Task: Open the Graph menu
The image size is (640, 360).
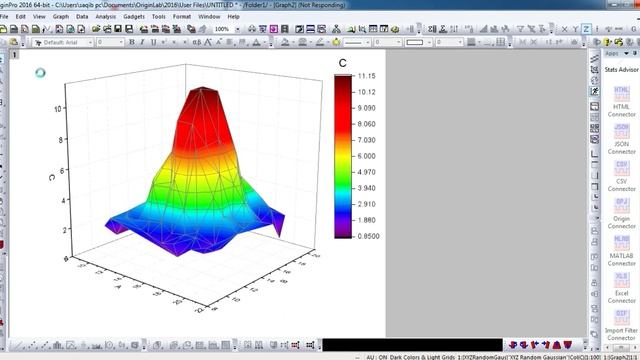Action: 61,17
